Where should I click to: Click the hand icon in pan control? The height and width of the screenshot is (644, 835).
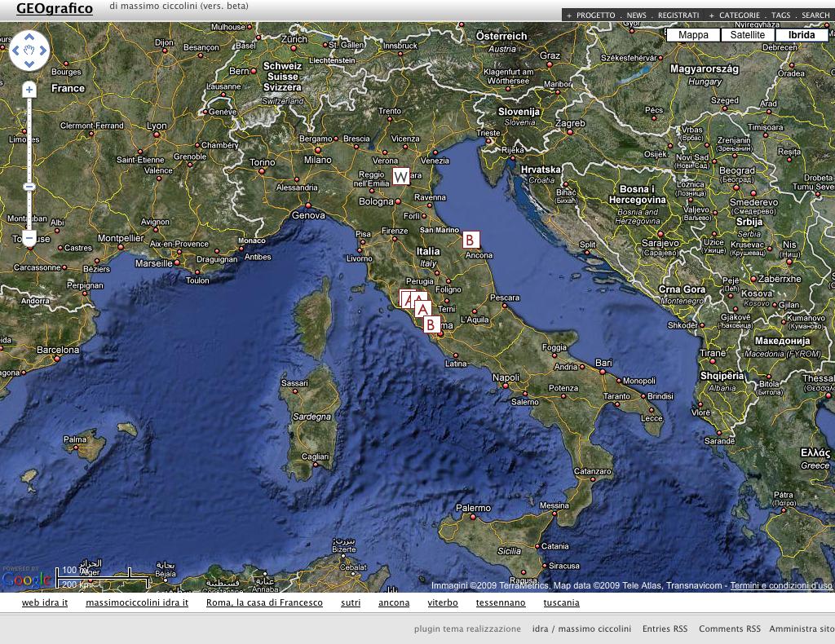click(29, 51)
